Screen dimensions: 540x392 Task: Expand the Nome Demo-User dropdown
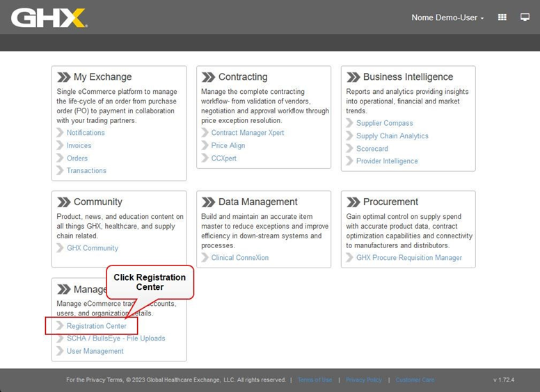pyautogui.click(x=447, y=17)
